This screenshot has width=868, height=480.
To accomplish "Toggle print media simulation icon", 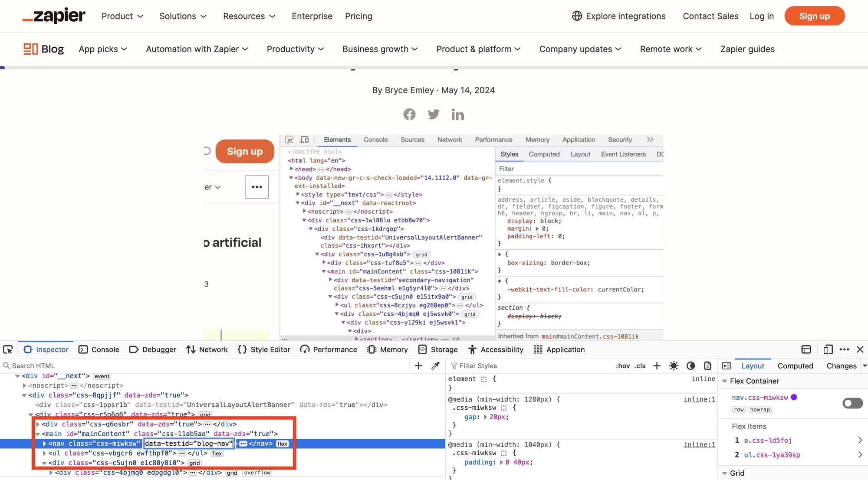I will (x=708, y=366).
